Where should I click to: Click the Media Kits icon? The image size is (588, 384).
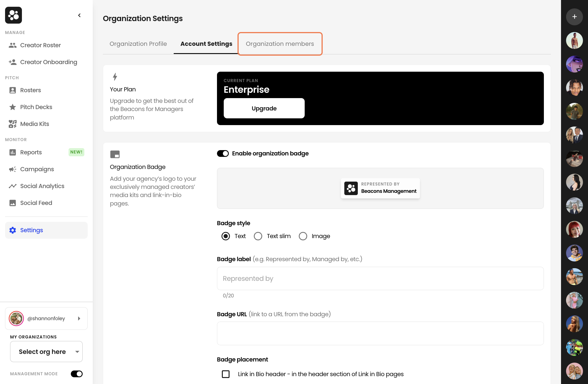[x=13, y=124]
